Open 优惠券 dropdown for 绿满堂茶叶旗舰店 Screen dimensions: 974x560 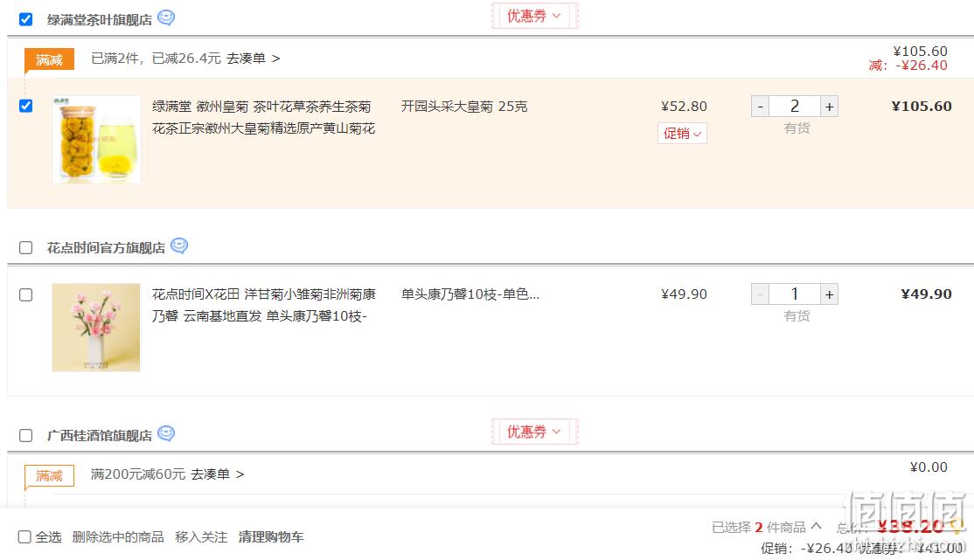point(534,16)
